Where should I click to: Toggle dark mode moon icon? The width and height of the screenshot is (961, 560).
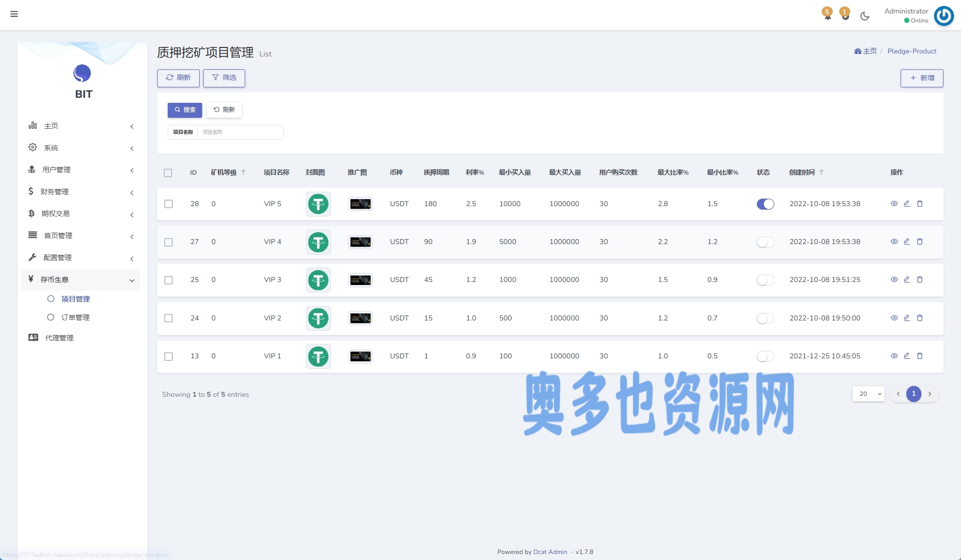click(x=865, y=16)
